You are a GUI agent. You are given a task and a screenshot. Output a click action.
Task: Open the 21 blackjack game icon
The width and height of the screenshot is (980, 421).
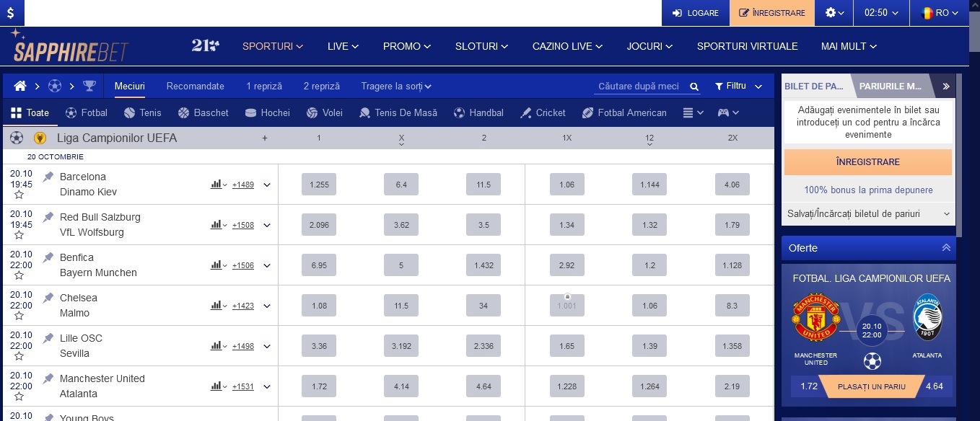(x=206, y=45)
